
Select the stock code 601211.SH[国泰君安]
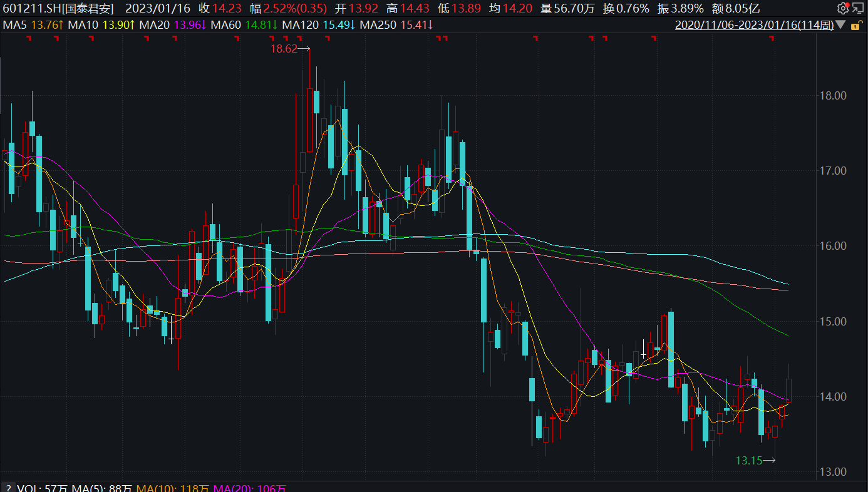[59, 8]
